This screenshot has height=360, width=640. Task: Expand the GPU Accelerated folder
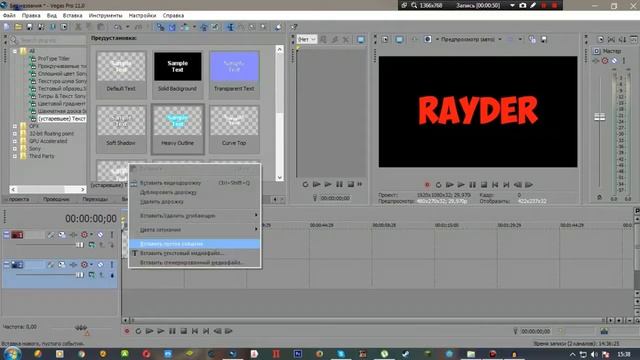[x=15, y=141]
